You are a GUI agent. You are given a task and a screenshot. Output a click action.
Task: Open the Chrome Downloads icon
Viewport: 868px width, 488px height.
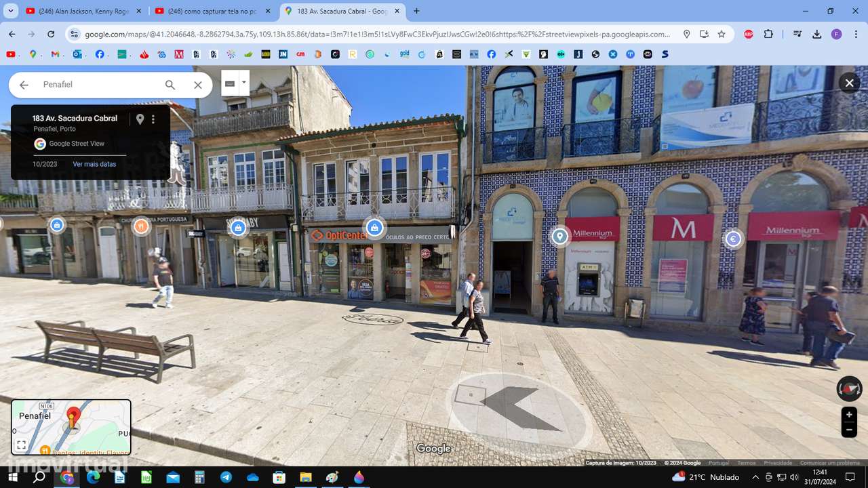pyautogui.click(x=816, y=34)
